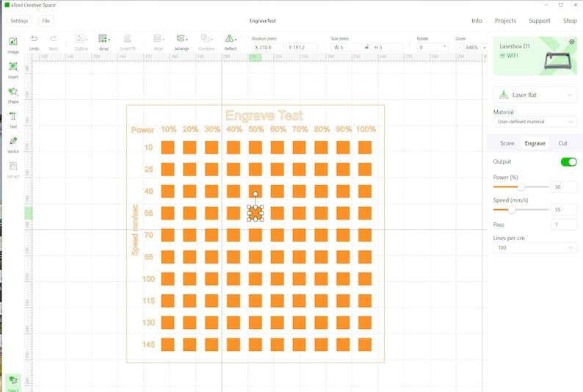Open the Reflect tool
The height and width of the screenshot is (392, 583).
(x=229, y=38)
